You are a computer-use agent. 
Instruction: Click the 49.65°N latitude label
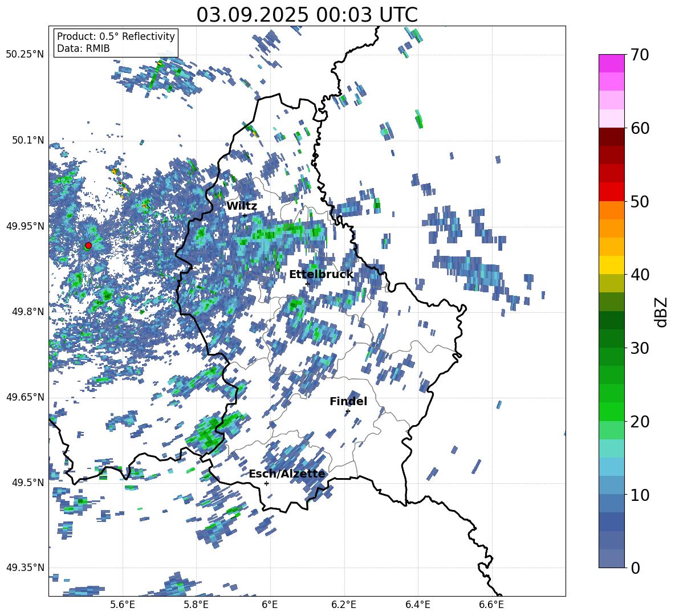point(25,397)
